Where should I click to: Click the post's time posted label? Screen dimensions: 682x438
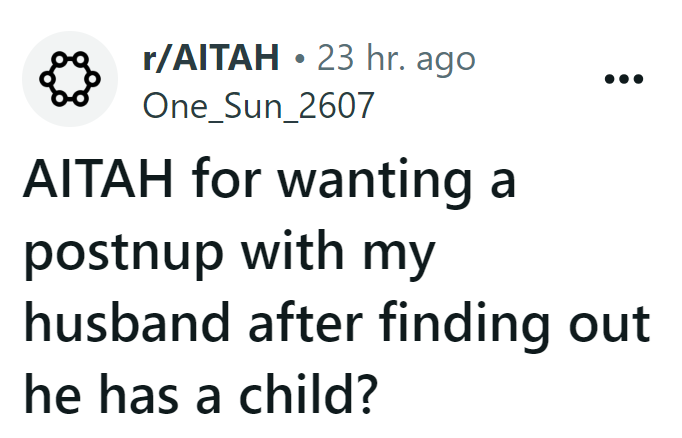tap(396, 59)
